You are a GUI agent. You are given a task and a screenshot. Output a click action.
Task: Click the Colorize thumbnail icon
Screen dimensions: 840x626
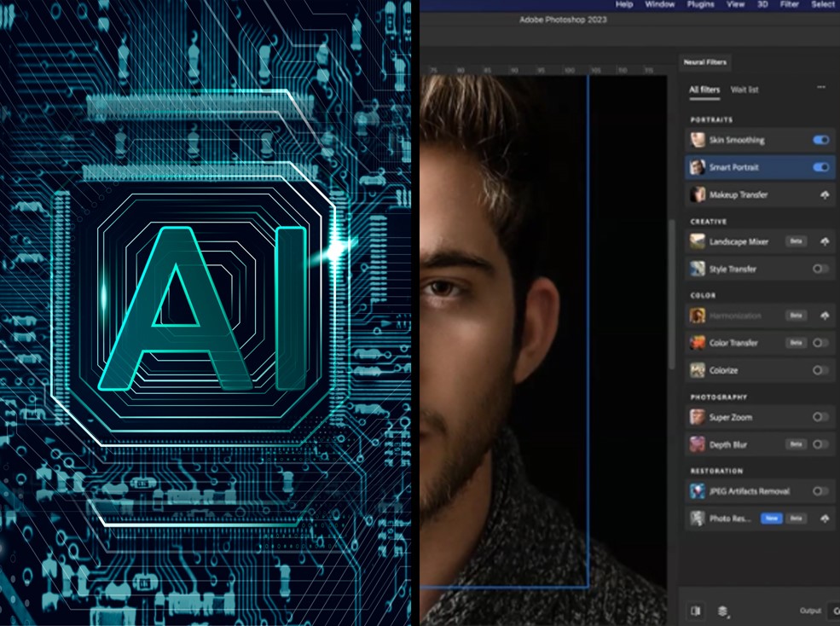click(x=698, y=370)
